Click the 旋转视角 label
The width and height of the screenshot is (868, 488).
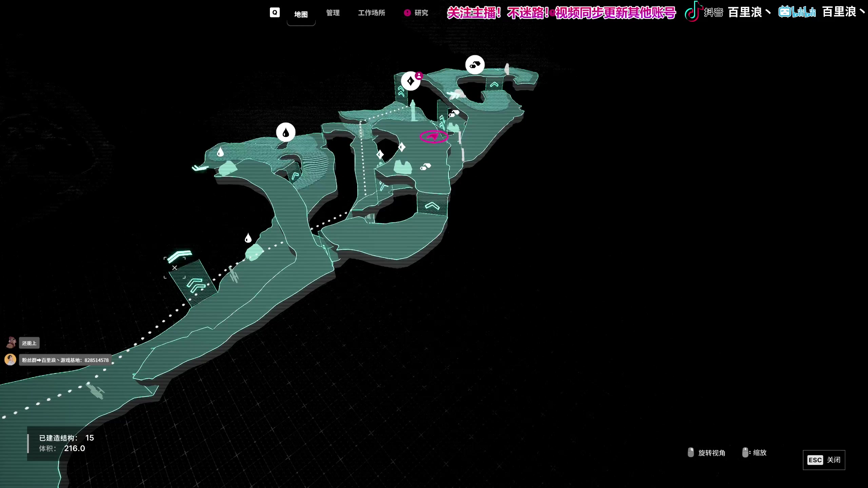[x=712, y=453]
